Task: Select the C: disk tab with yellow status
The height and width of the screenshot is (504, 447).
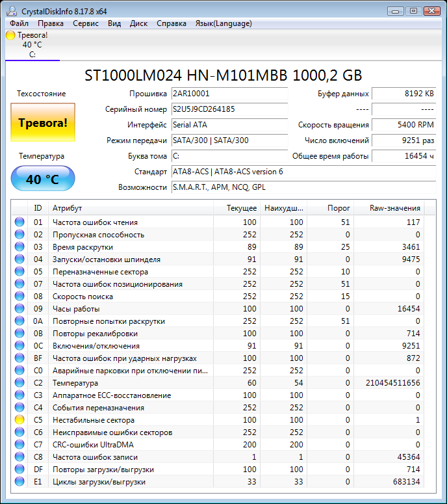Action: click(32, 45)
